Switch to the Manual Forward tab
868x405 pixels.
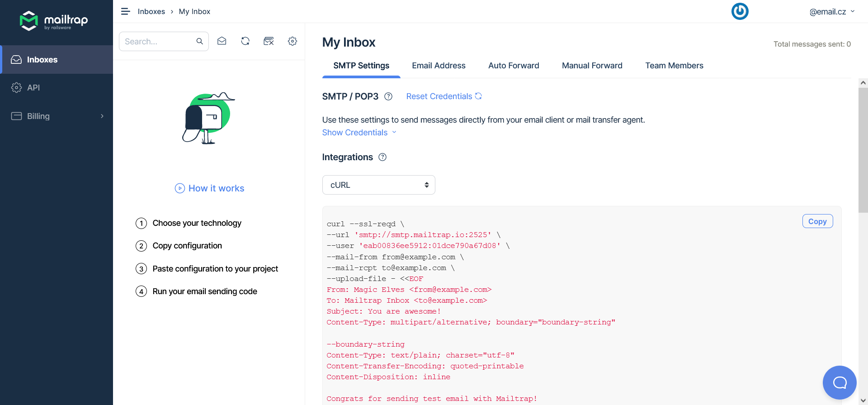592,66
